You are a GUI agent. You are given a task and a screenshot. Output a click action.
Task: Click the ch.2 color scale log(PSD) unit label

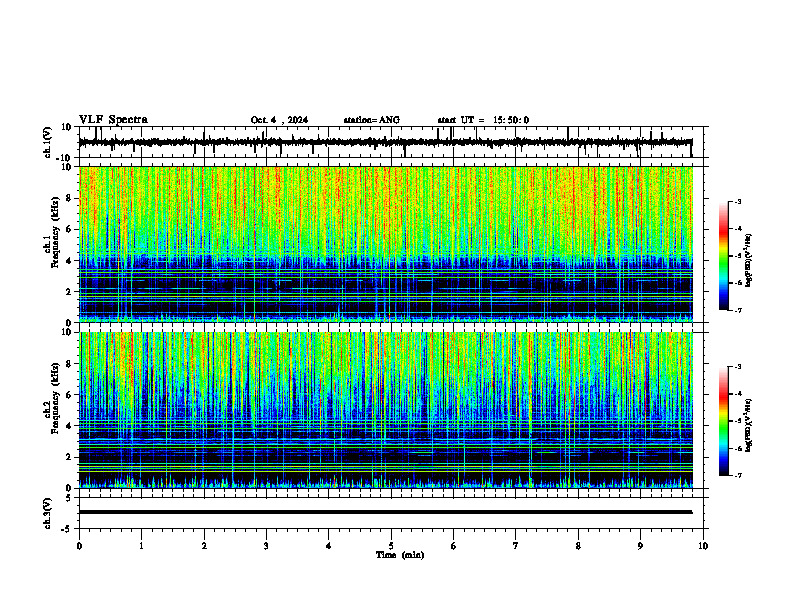point(749,425)
